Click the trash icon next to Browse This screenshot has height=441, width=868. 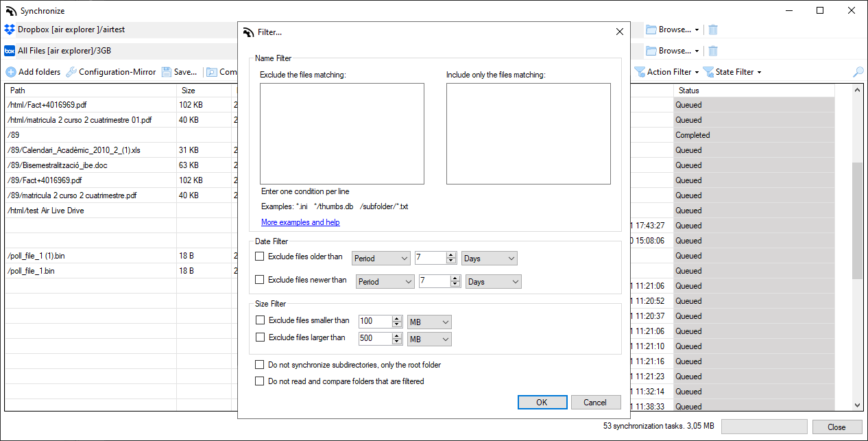coord(712,29)
